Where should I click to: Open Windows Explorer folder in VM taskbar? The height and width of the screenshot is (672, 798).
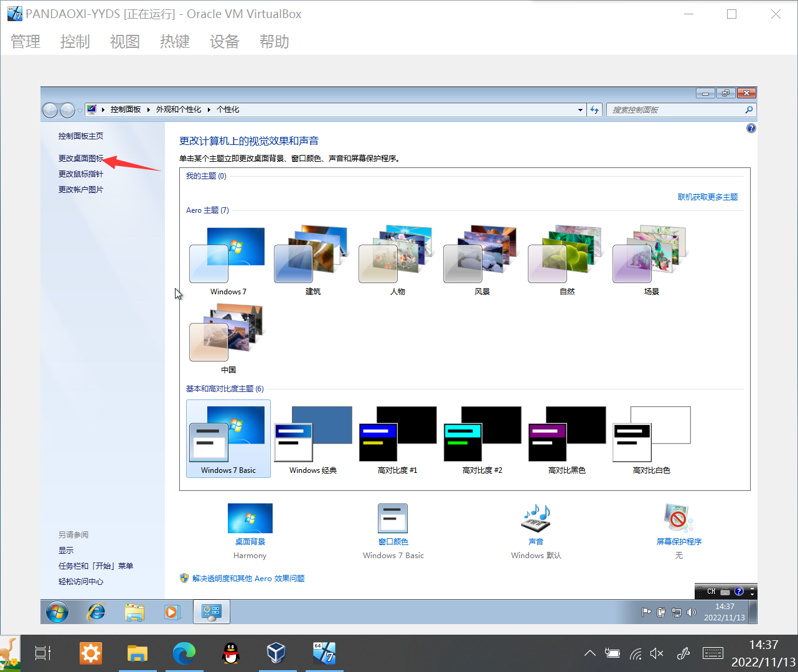pyautogui.click(x=134, y=612)
